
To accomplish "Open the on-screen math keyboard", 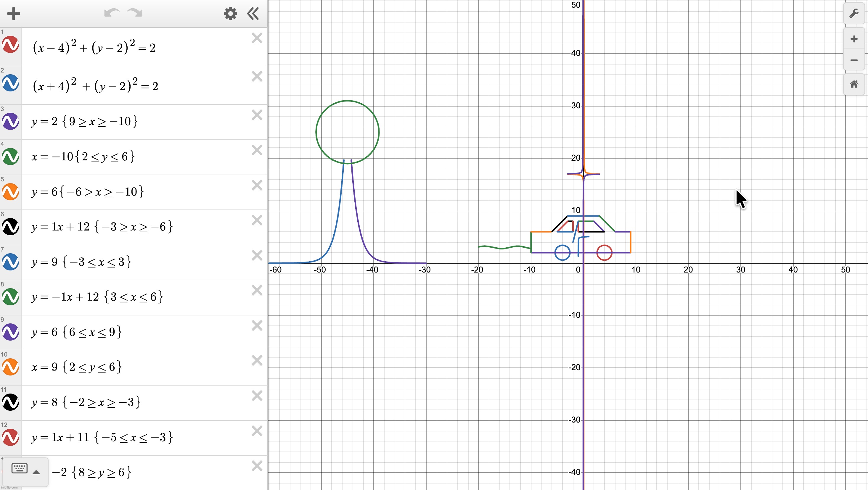I will [x=19, y=468].
